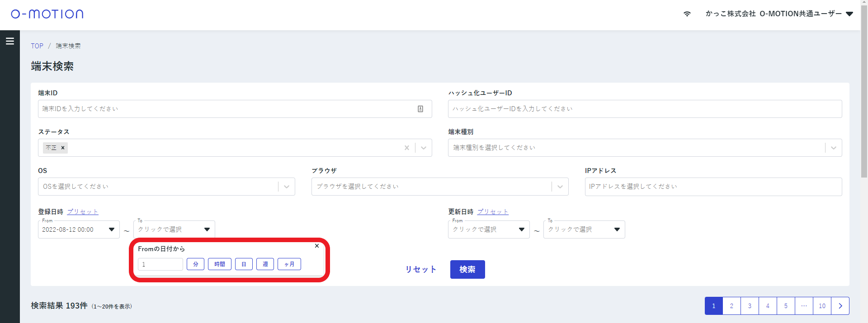Open the 更新日時 To date picker

(x=584, y=229)
